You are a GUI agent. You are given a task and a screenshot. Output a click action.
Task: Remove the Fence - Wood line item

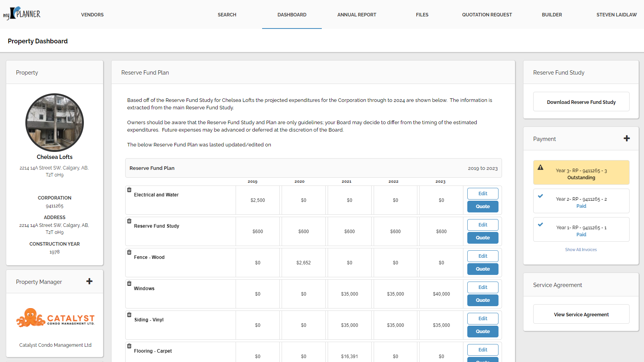[129, 252]
